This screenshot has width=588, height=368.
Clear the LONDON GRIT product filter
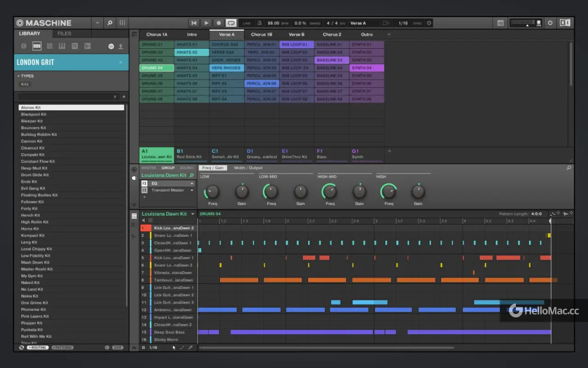pyautogui.click(x=121, y=62)
